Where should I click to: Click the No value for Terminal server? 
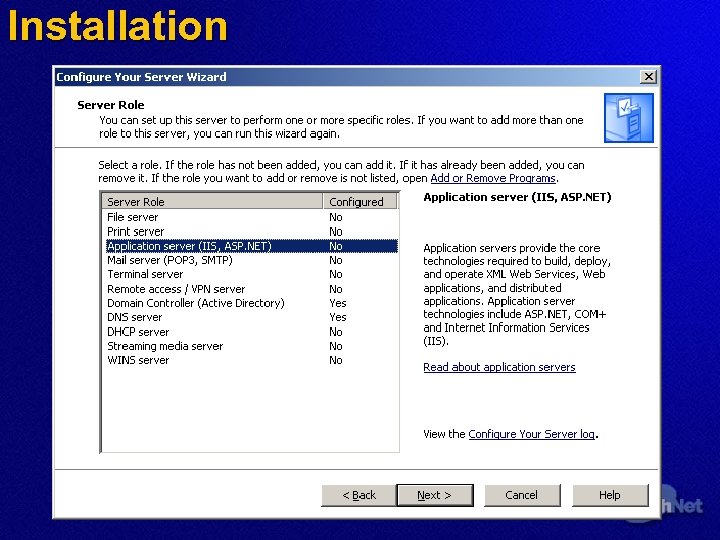(336, 275)
